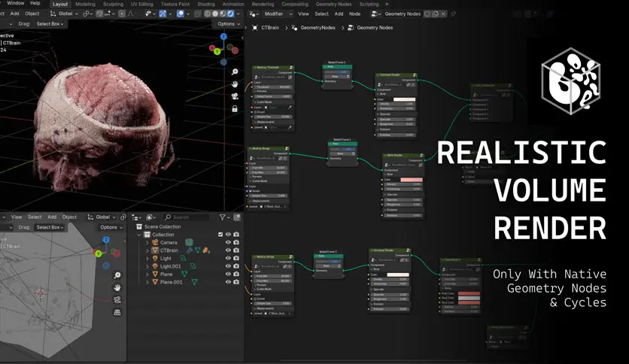Viewport: 629px width, 364px height.
Task: Switch to the Scripting workspace tab
Action: click(369, 4)
